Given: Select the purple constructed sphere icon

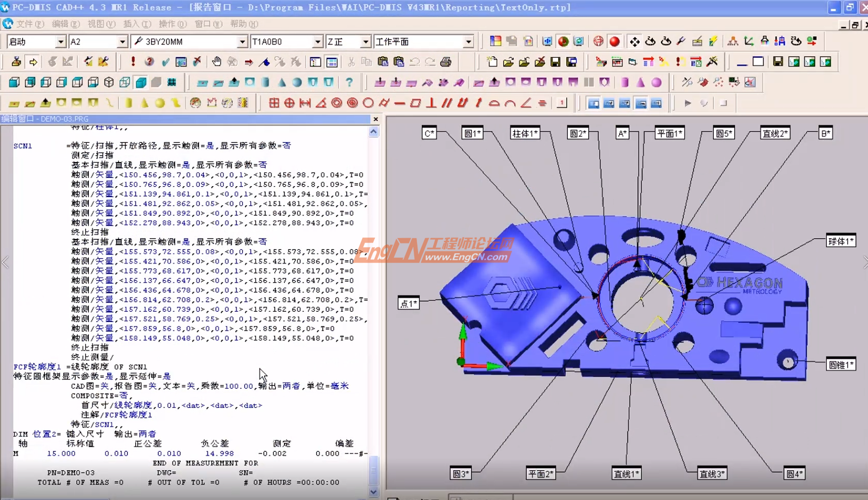Looking at the screenshot, I should (657, 82).
